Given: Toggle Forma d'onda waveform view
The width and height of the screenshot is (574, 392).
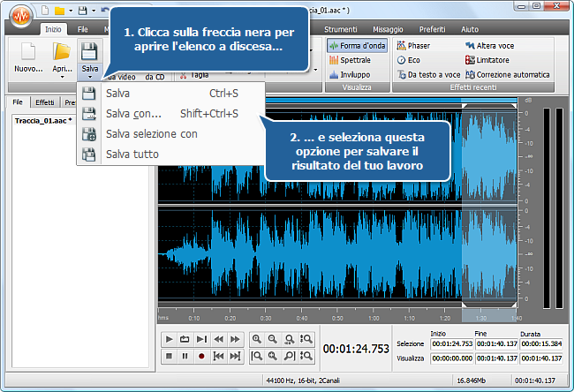Looking at the screenshot, I should pos(357,45).
